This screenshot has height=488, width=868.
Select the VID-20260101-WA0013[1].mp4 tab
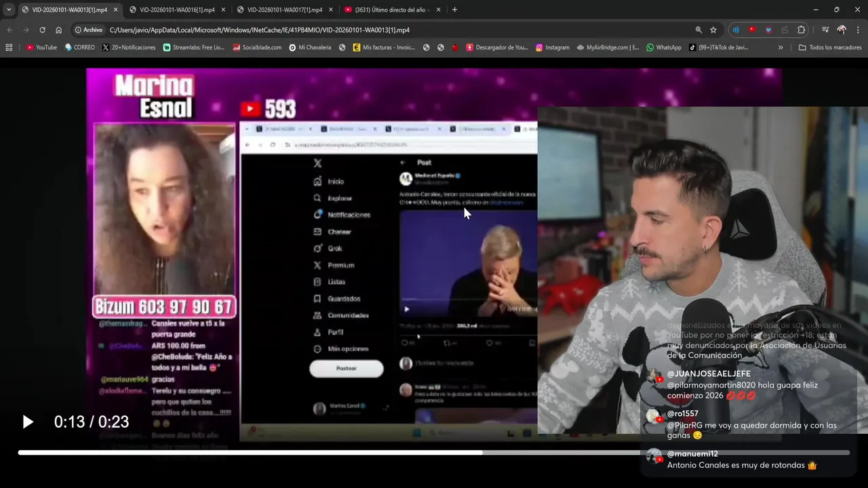[69, 9]
